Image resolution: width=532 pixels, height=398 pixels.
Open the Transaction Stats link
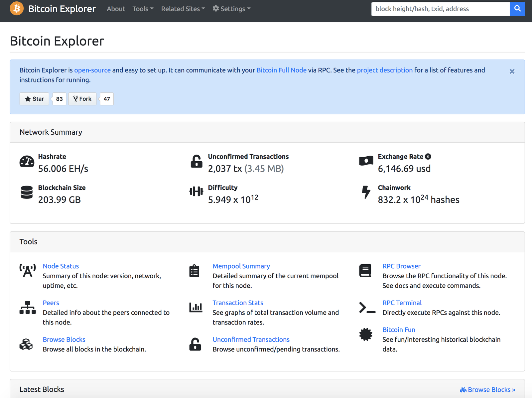238,303
